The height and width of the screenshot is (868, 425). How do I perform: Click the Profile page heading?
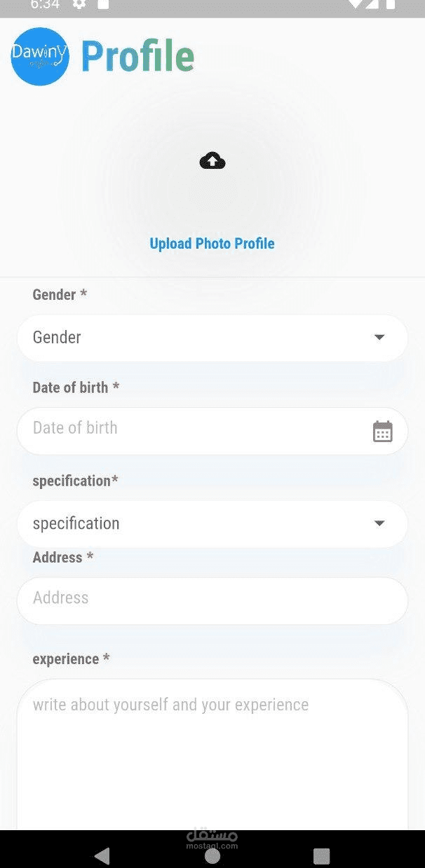tap(137, 57)
